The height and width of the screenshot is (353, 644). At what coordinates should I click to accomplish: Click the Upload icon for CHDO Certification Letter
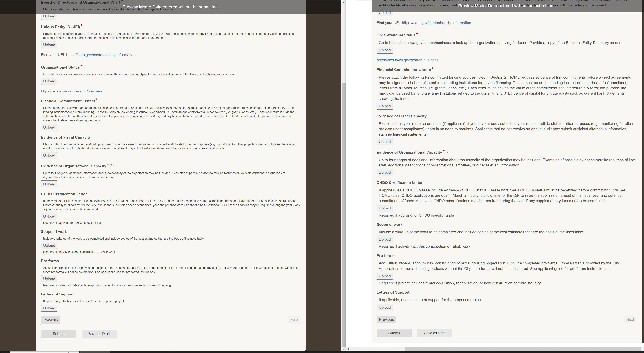(x=49, y=216)
